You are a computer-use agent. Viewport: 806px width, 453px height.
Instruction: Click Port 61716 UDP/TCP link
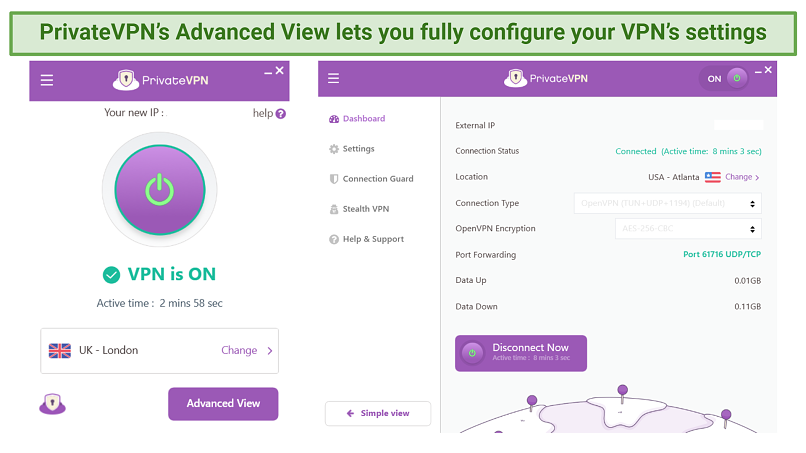722,254
